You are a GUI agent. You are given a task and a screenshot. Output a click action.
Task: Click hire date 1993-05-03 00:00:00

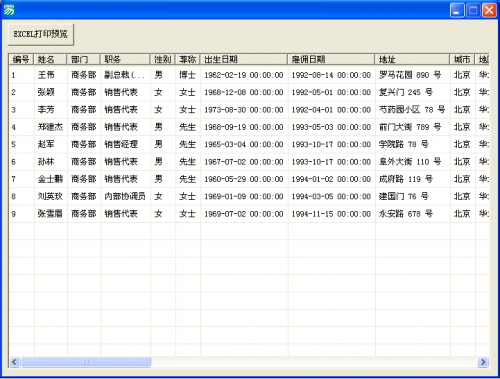[332, 127]
